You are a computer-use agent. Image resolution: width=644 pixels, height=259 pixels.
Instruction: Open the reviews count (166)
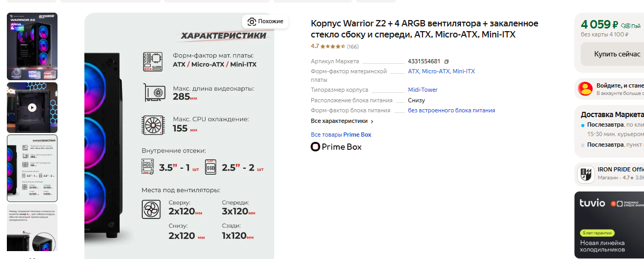click(352, 46)
